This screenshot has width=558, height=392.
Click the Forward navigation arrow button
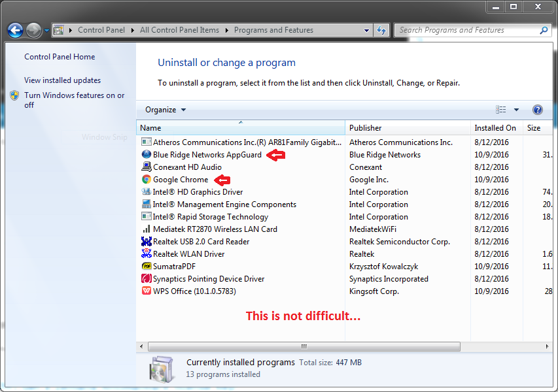(34, 31)
